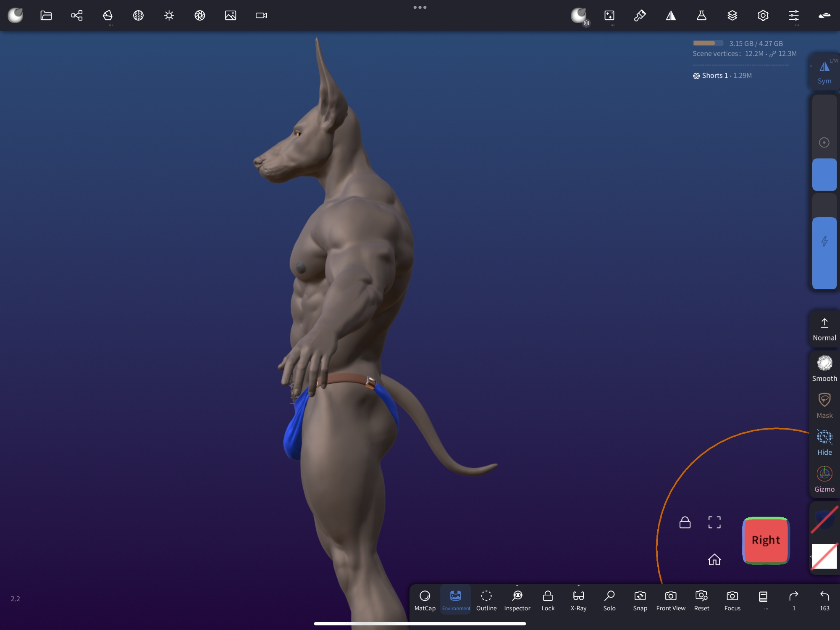Open the Normal stroke direction dropdown
The image size is (840, 630).
pos(824,329)
